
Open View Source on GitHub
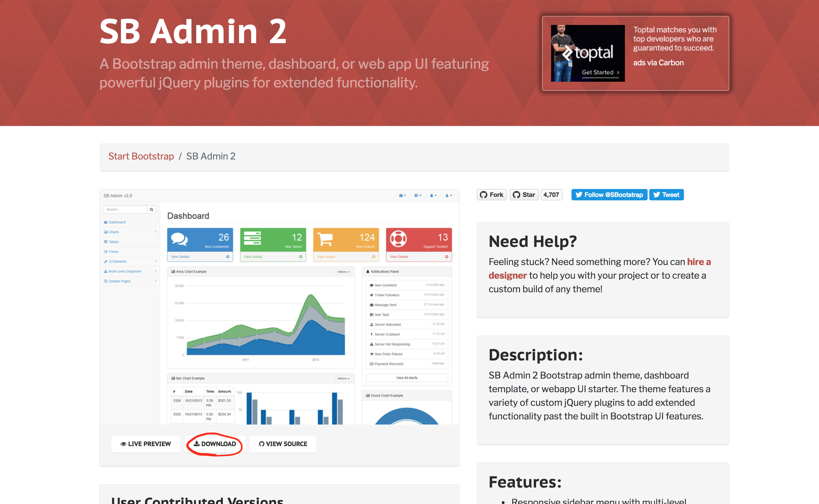[x=283, y=444]
